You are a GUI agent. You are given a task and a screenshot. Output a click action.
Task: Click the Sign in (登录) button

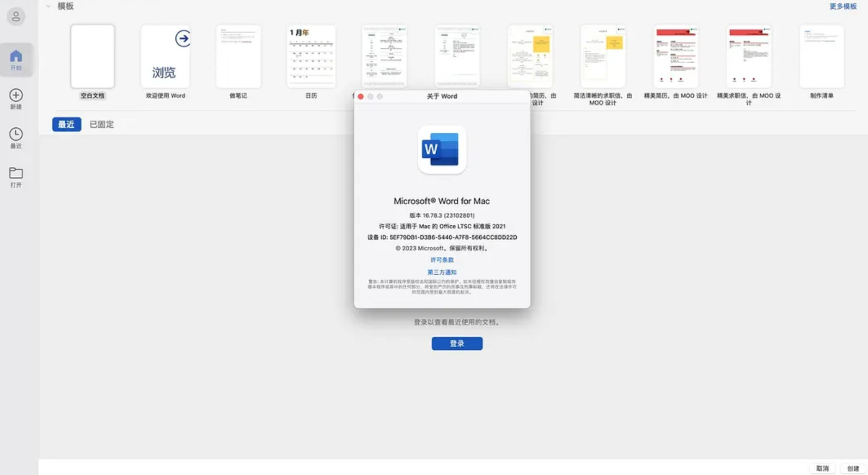click(x=457, y=343)
